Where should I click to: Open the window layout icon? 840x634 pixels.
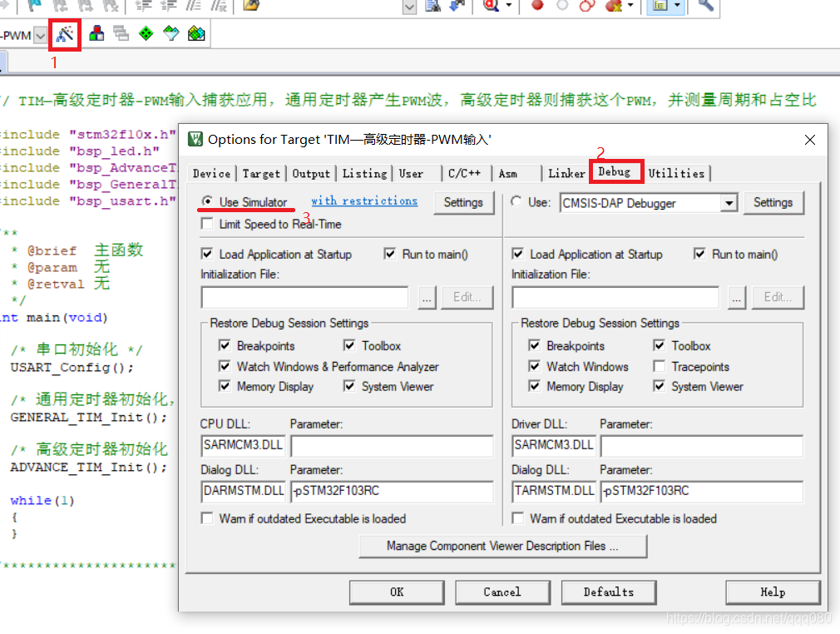(660, 5)
